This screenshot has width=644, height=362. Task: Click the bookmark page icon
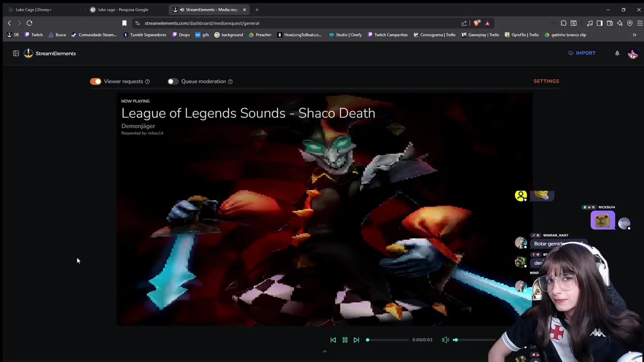coord(124,23)
